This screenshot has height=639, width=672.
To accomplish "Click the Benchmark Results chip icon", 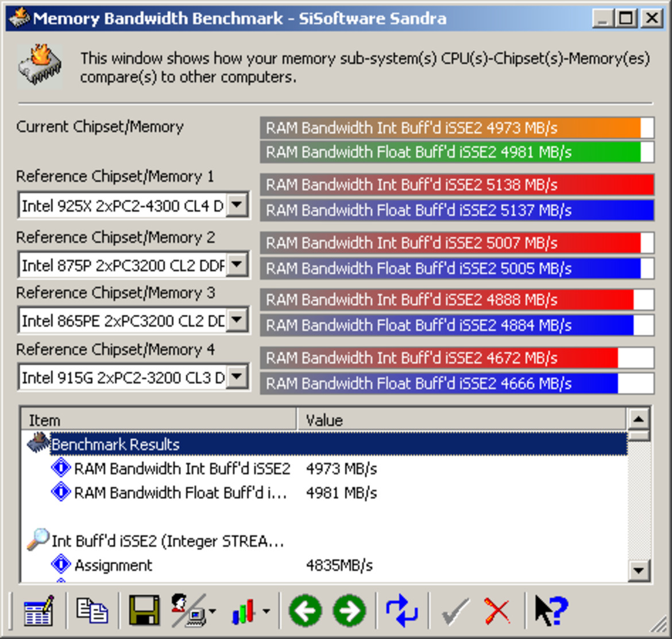I will 38,443.
